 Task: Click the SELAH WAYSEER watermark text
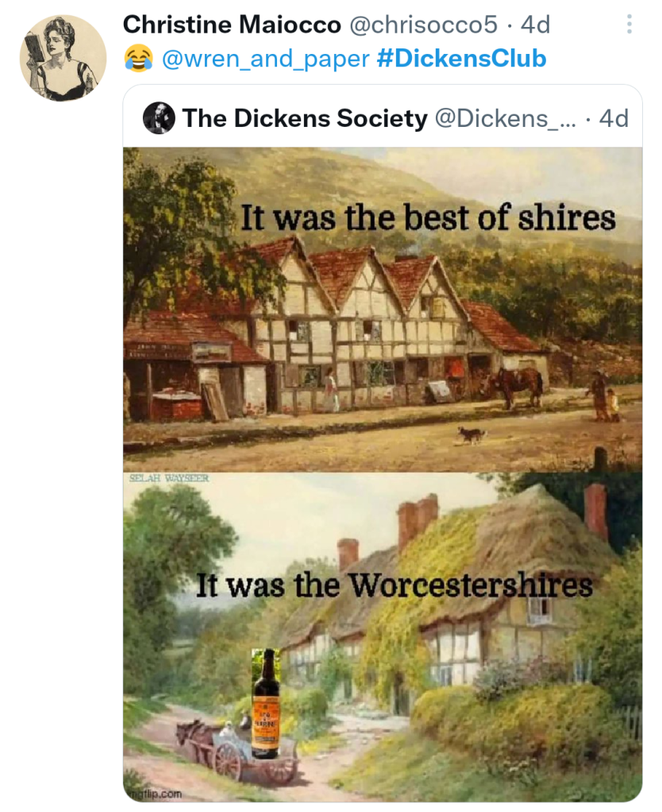tap(169, 478)
